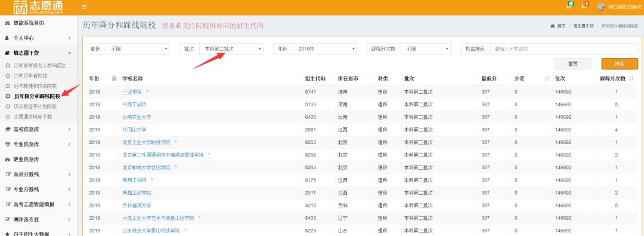Toggle the hamburger sidebar menu icon

(x=84, y=7)
